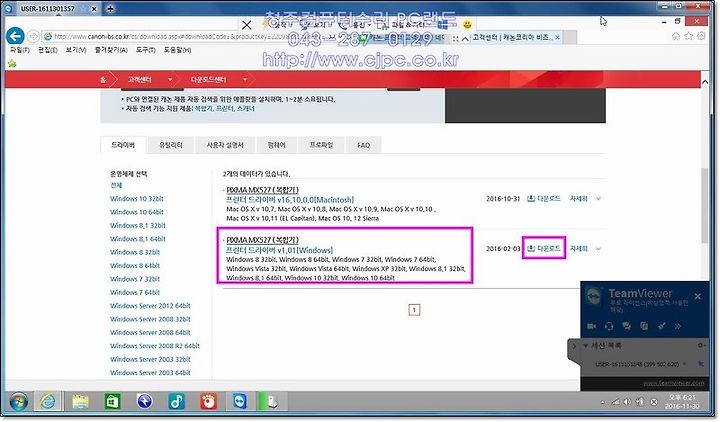This screenshot has height=422, width=720.
Task: Open red recorder taskbar icon
Action: (208, 402)
